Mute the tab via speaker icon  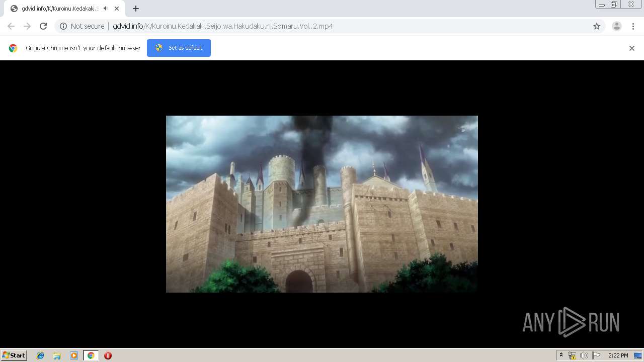point(106,9)
